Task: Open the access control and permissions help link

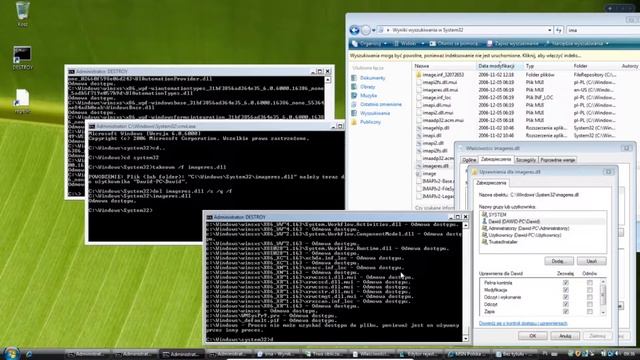Action: pos(523,323)
